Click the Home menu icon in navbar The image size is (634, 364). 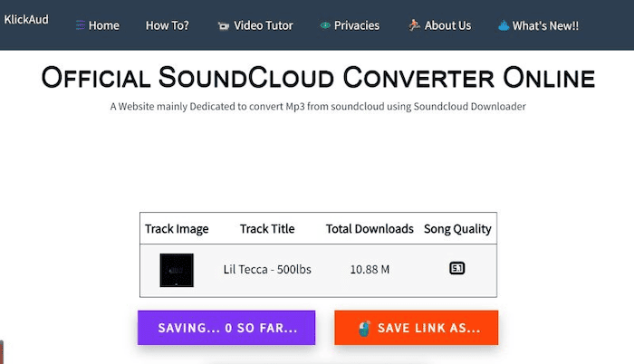click(80, 25)
